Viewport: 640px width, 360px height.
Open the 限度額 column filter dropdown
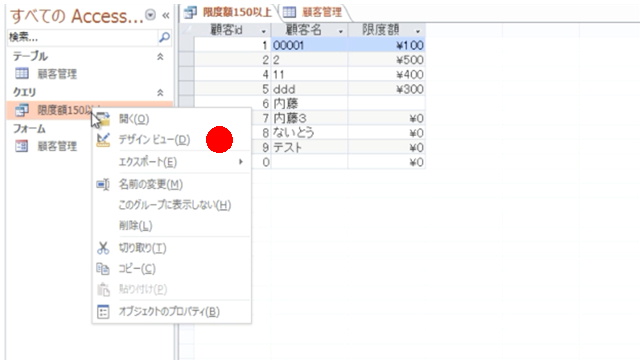(x=418, y=31)
